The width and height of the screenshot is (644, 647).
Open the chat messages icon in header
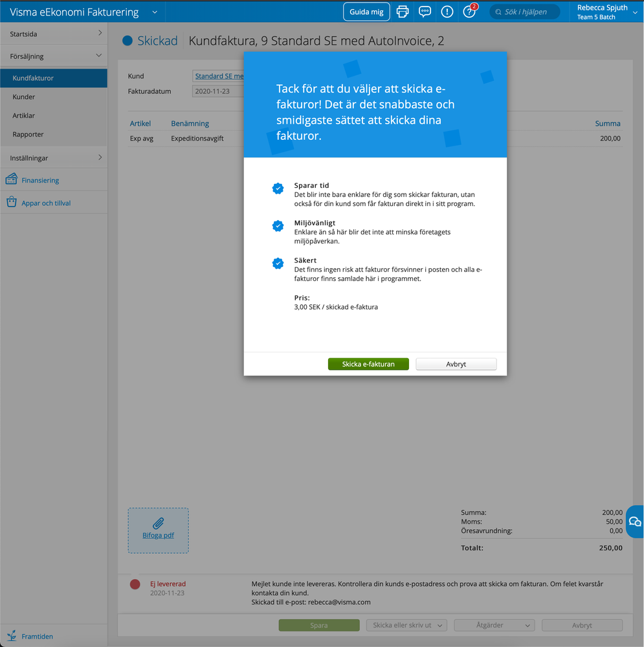coord(425,12)
